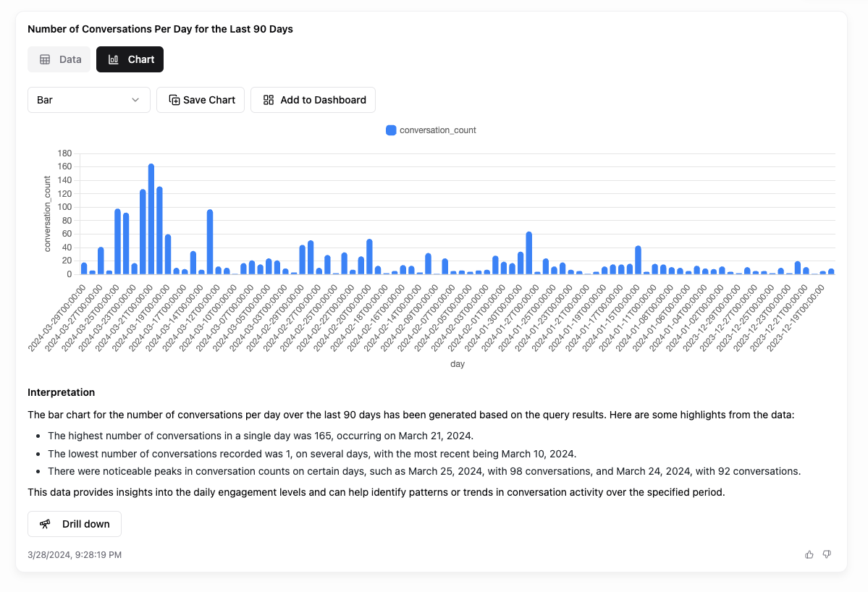Expand chart type options to change from Bar
Image resolution: width=868 pixels, height=592 pixels.
(88, 100)
